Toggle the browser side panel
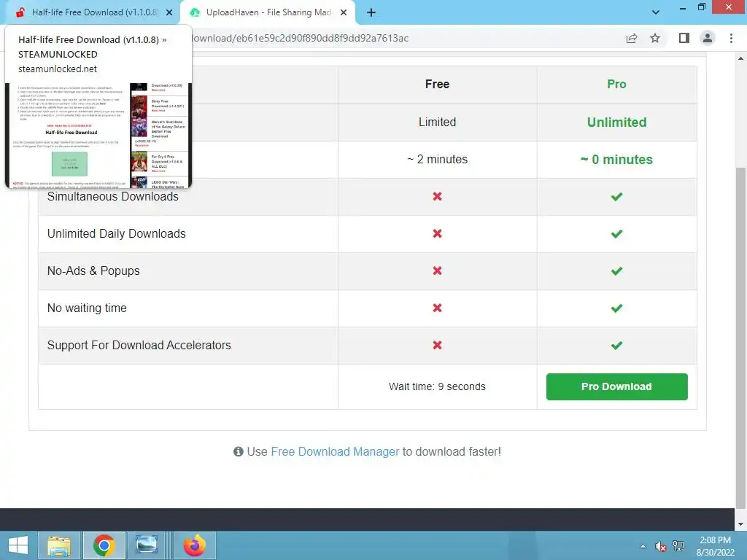 [684, 38]
